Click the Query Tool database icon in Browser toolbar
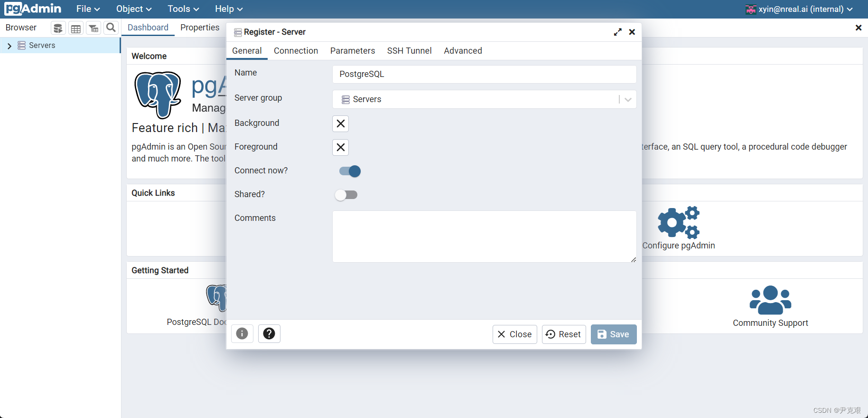The height and width of the screenshot is (418, 868). [58, 28]
